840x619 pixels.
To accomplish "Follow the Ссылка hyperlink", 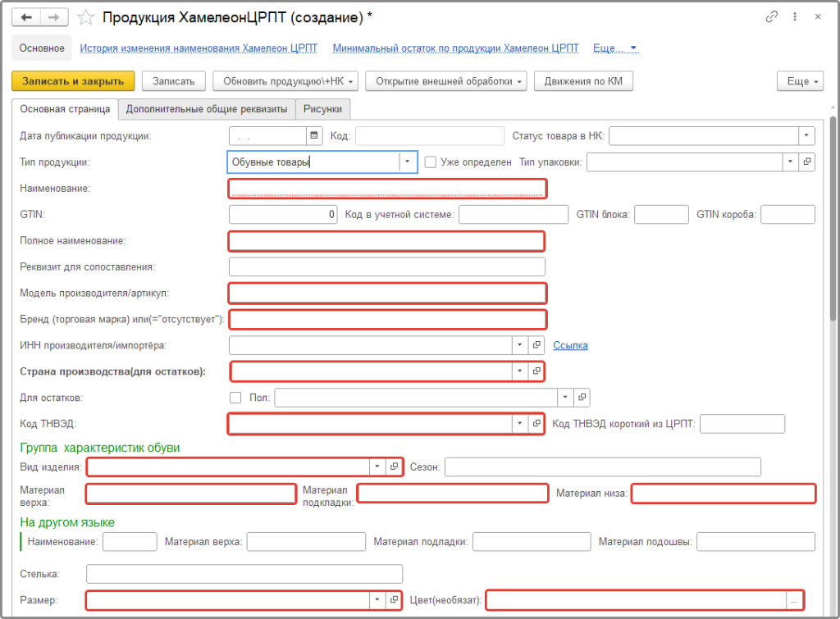I will tap(570, 345).
